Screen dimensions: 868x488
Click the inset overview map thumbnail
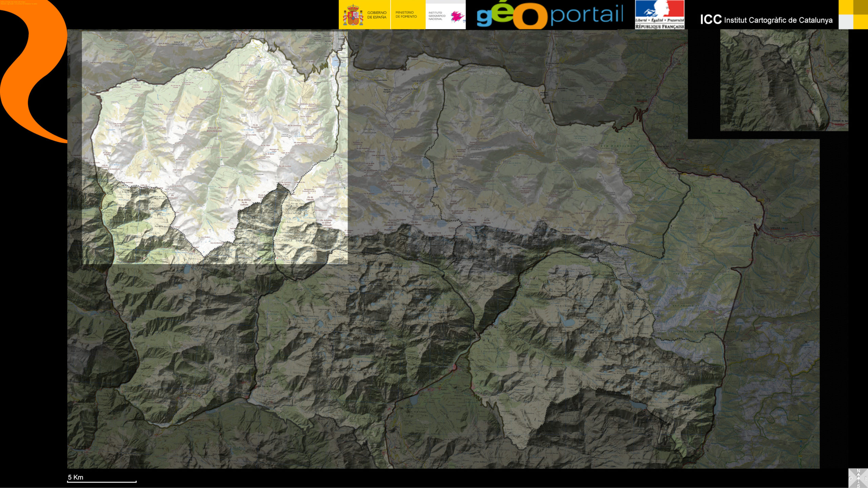784,80
